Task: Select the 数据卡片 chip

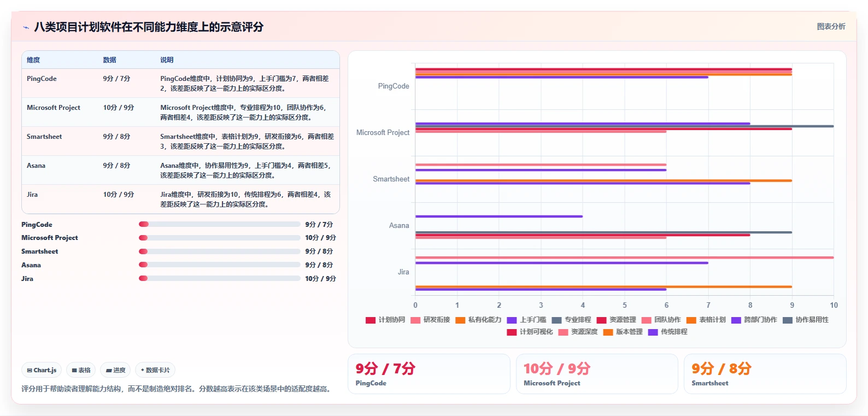Action: pyautogui.click(x=155, y=370)
